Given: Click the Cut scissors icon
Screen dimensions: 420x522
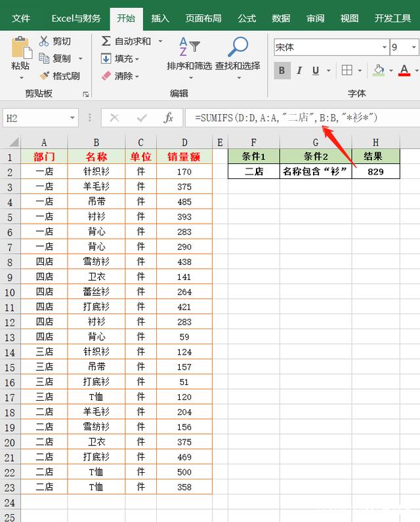Looking at the screenshot, I should point(44,41).
